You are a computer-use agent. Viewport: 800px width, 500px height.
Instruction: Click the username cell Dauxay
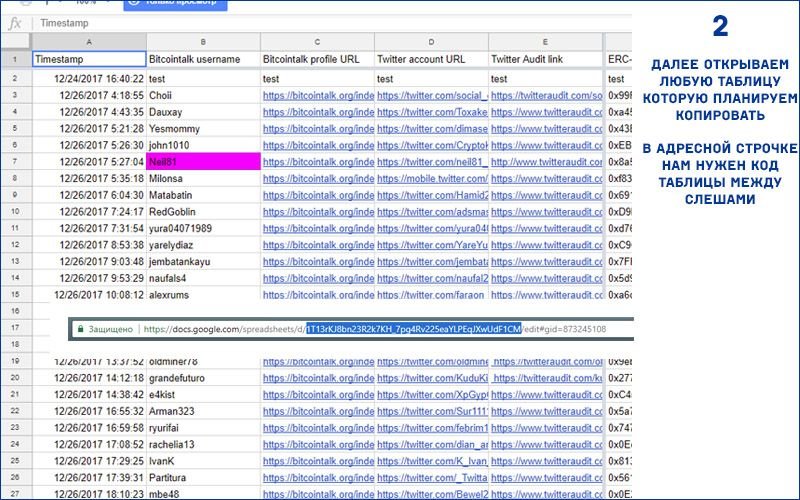point(203,112)
